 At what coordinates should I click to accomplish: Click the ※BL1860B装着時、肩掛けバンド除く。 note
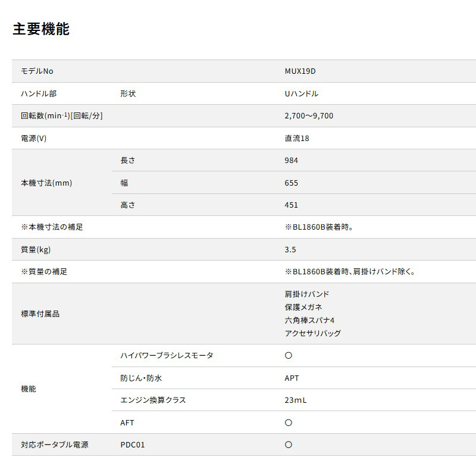(x=350, y=272)
